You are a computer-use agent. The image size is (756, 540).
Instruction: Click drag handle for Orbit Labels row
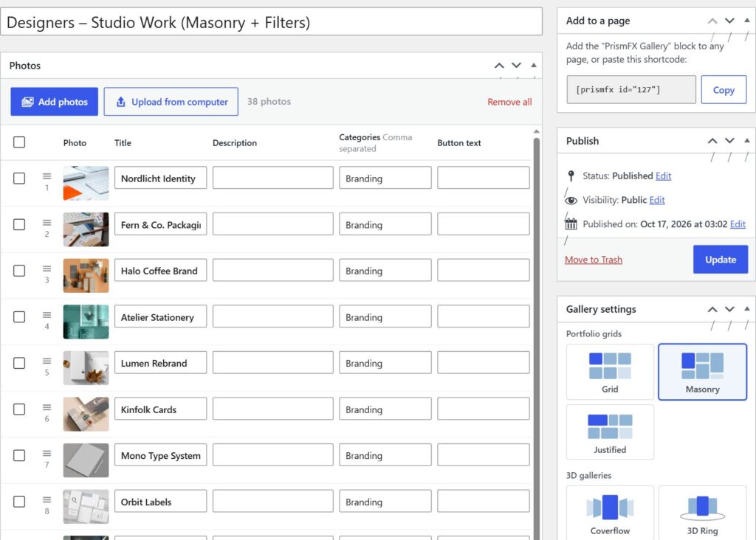(47, 499)
